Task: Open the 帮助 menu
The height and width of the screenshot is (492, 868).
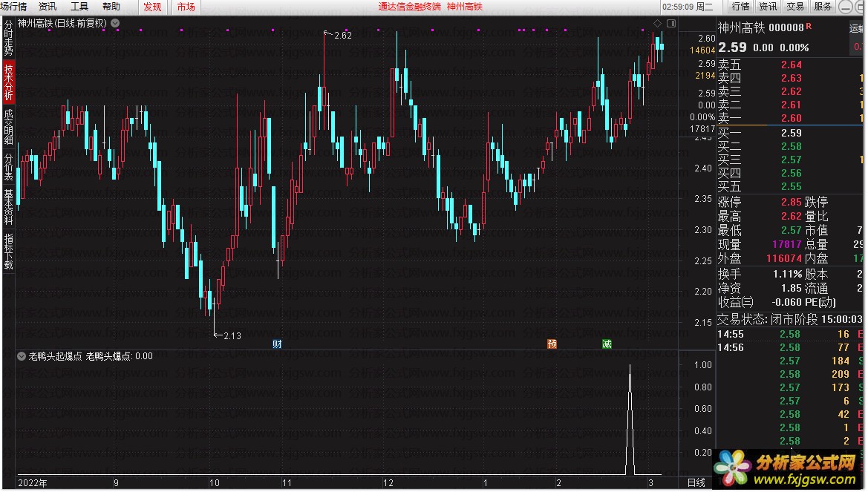Action: pos(111,7)
